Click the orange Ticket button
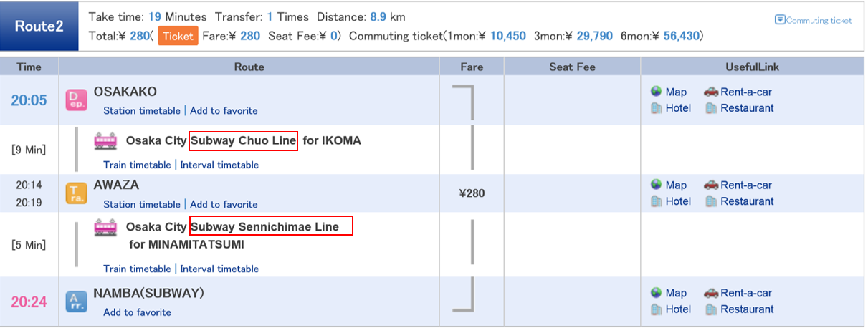This screenshot has width=868, height=328. (178, 36)
